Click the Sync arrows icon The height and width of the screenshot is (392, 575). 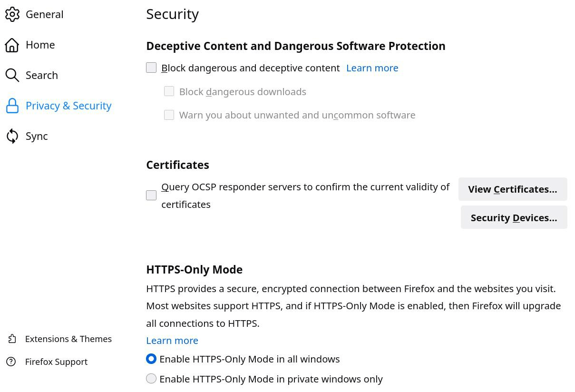coord(12,136)
